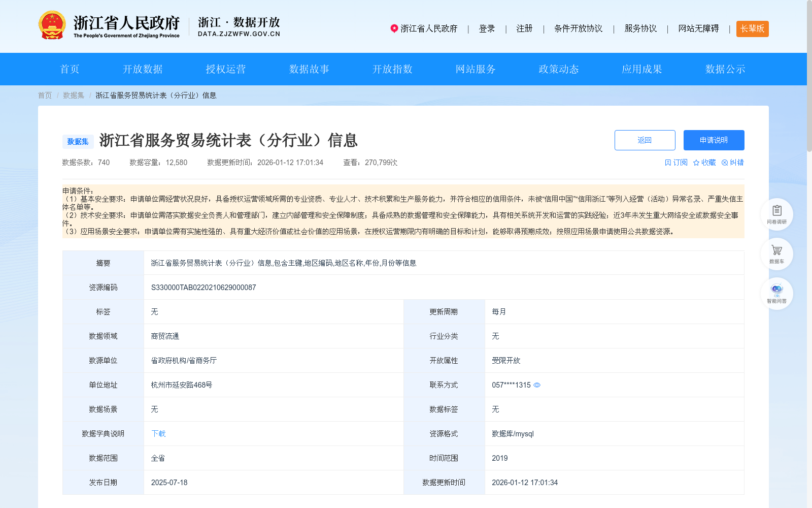The image size is (812, 508).
Task: Open the 数据公示 section
Action: click(x=725, y=69)
